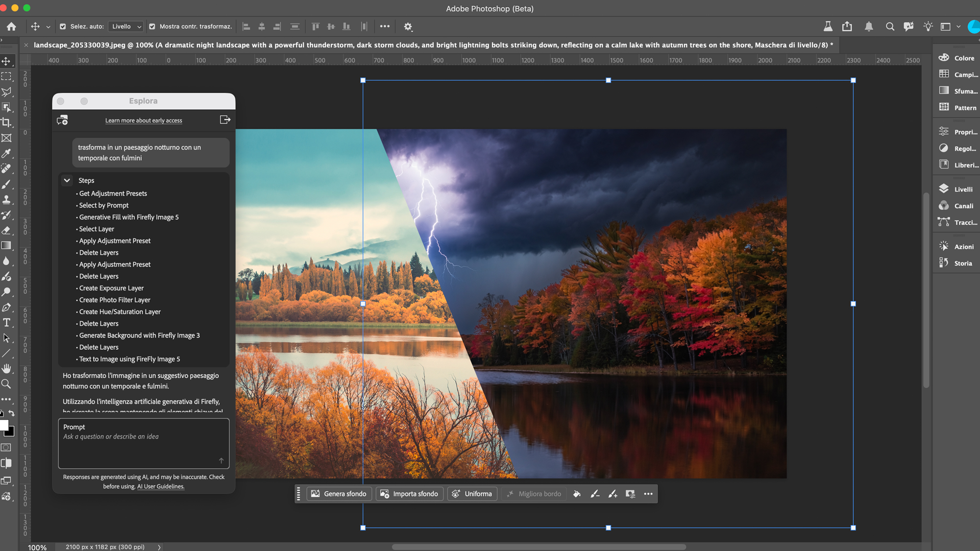Select the Dodge tool

click(6, 292)
